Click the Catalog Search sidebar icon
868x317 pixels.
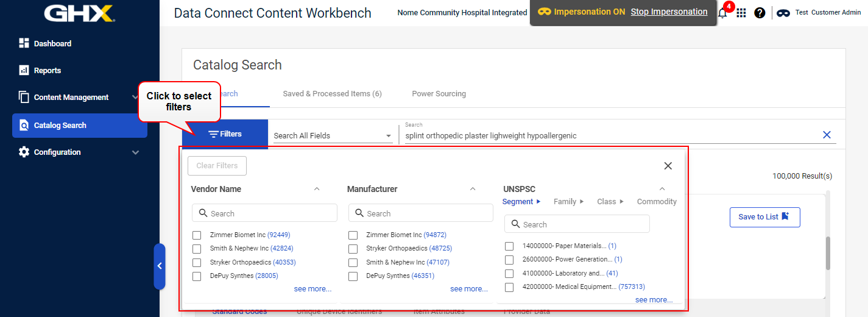(x=24, y=125)
